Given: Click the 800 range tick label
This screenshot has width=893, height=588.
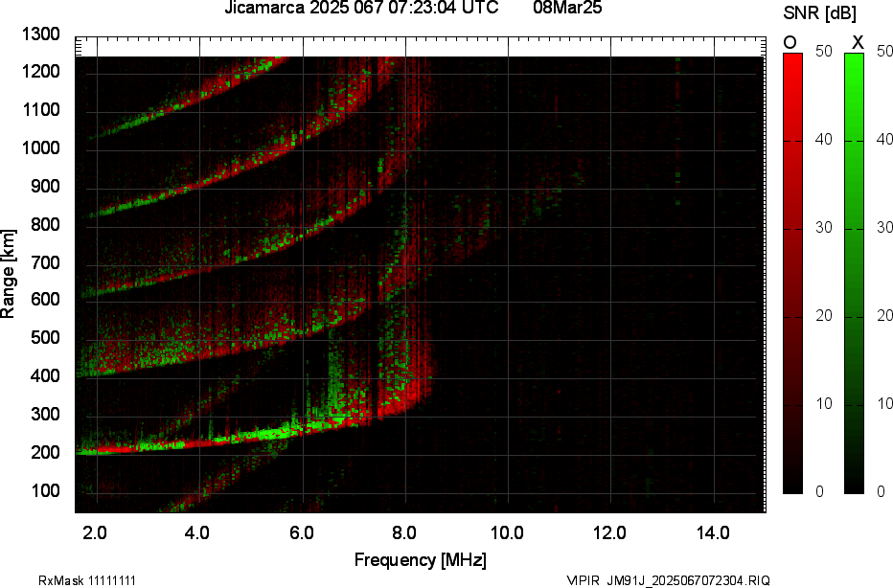Looking at the screenshot, I should coord(44,224).
